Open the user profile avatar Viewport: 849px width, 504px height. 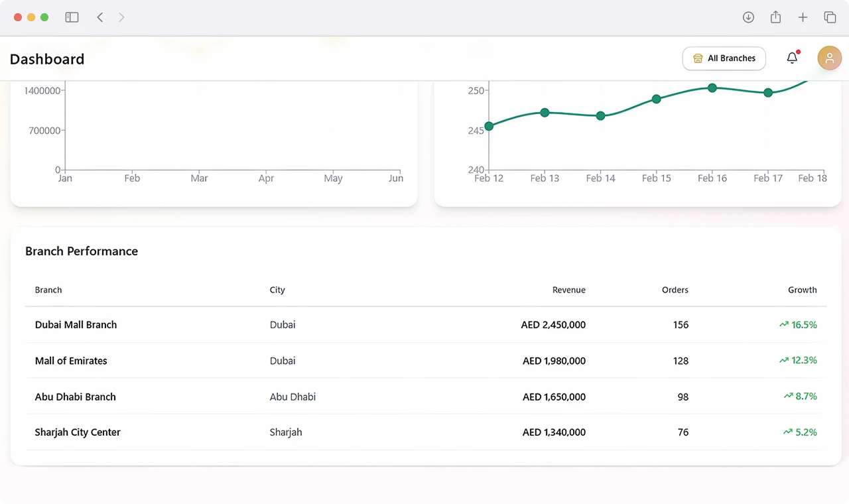click(829, 58)
